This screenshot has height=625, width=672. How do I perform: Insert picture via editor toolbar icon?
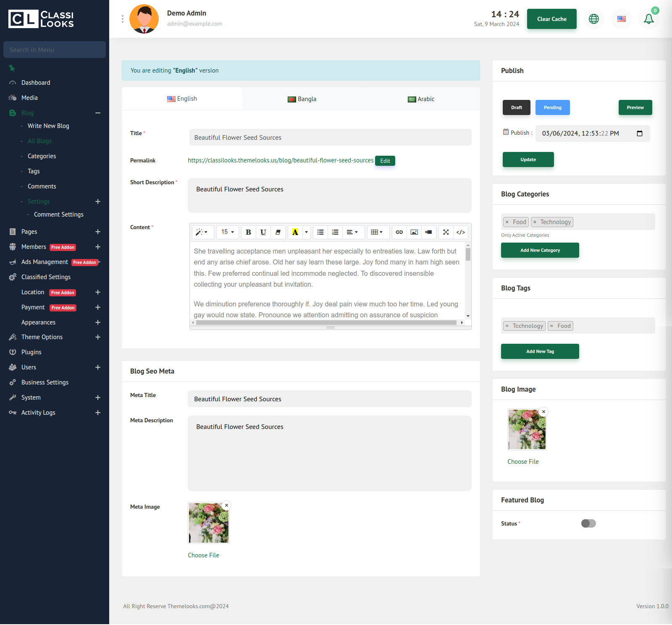tap(414, 232)
